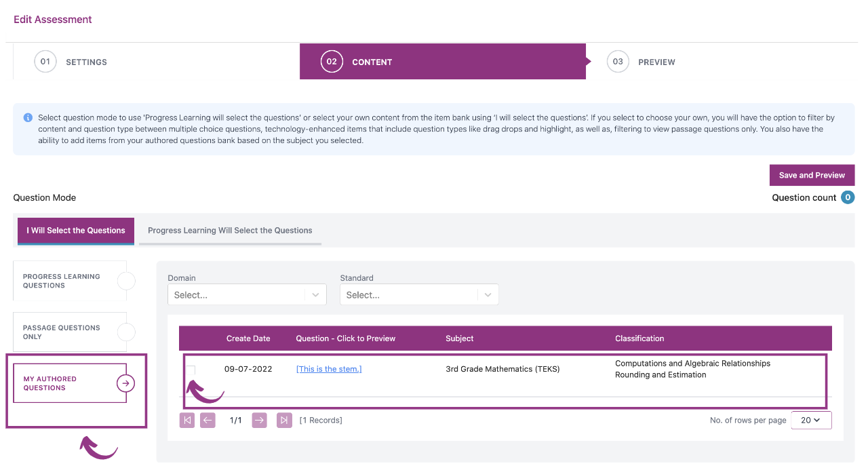Screen dimensions: 868x468
Task: Click the Save and Preview button
Action: [x=812, y=175]
